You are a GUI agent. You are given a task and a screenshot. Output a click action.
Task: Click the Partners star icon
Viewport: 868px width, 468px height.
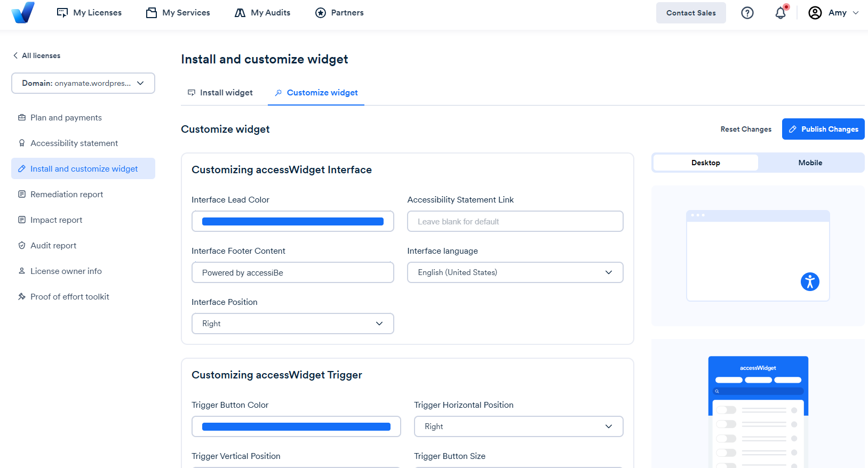[x=321, y=13]
